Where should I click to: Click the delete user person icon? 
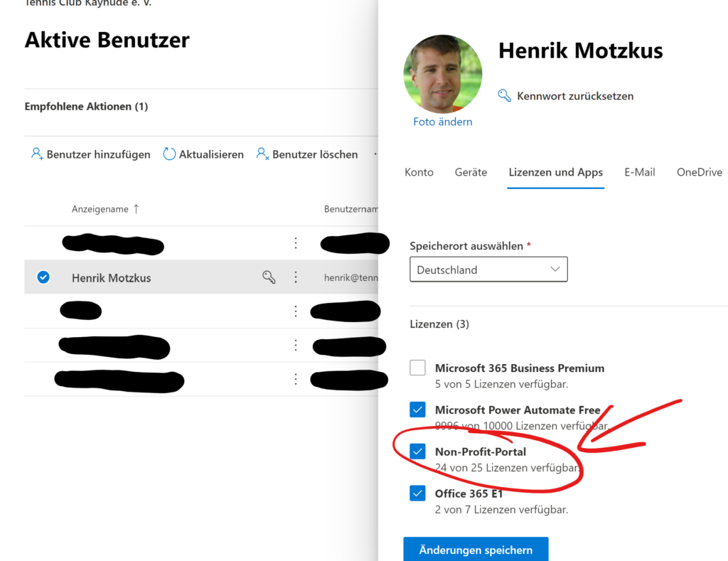[x=262, y=154]
